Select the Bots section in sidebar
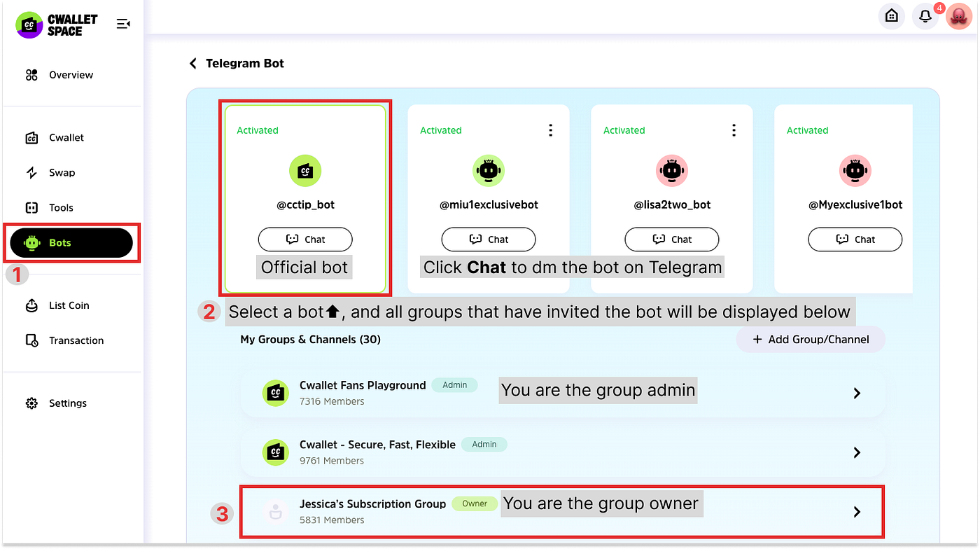 click(x=70, y=242)
